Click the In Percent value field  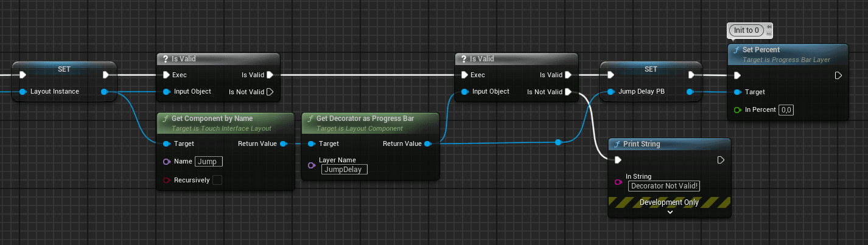pyautogui.click(x=786, y=110)
